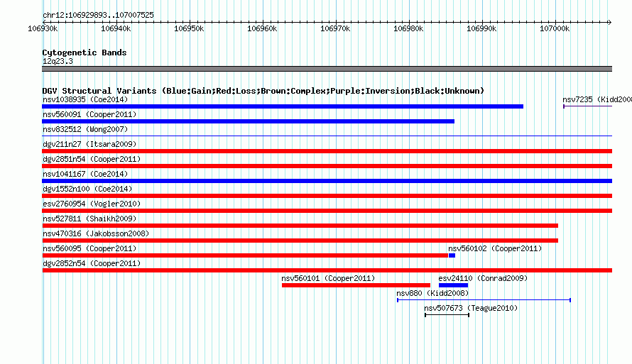The image size is (632, 364).
Task: Select the nsv1041167 (Coe2014) blue gain bar
Action: coord(327,181)
